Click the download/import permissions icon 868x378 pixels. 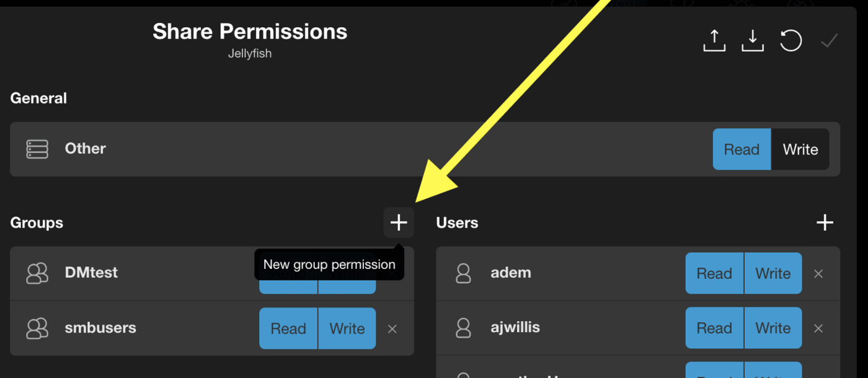[x=753, y=41]
